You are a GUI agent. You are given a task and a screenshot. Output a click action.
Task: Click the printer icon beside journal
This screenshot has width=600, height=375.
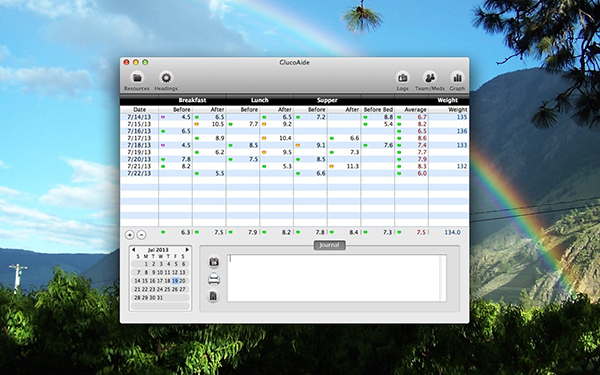tap(214, 279)
